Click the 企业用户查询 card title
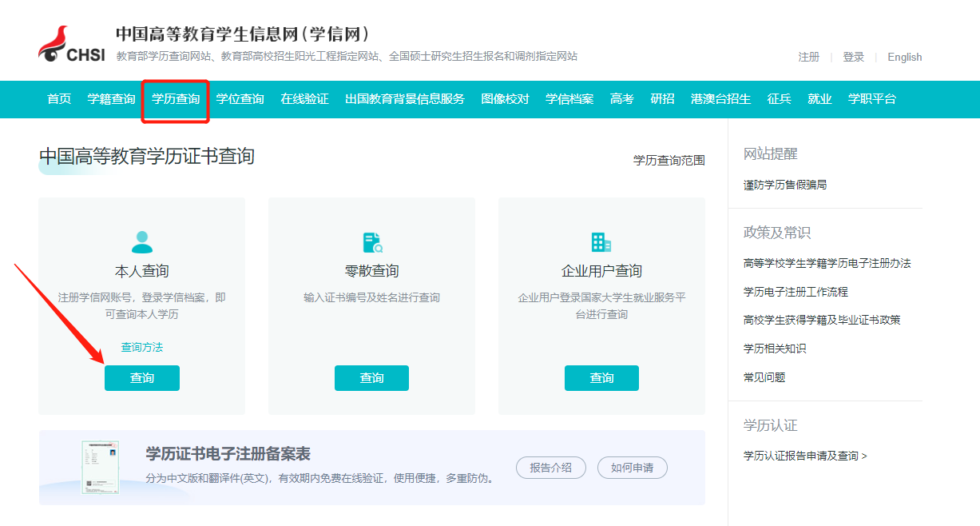The image size is (980, 526). click(601, 271)
